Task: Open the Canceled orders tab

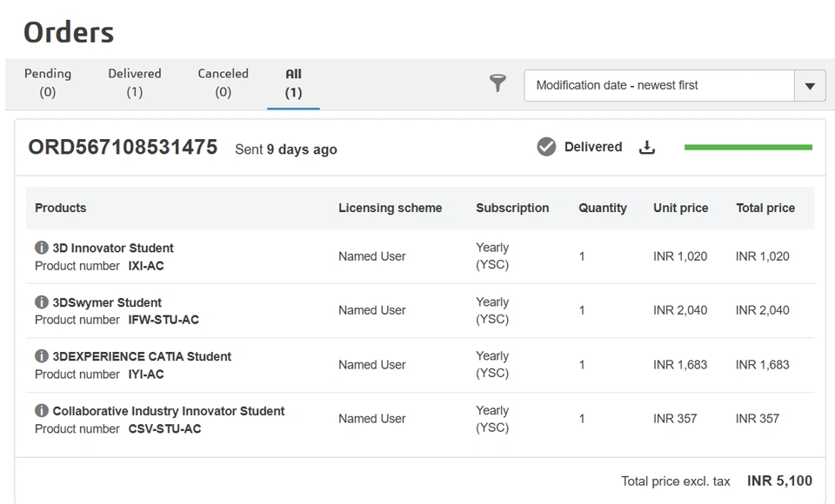Action: coord(223,83)
